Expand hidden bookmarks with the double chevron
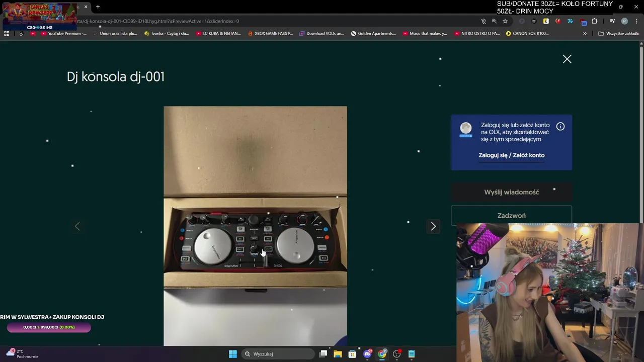644x362 pixels. (585, 34)
